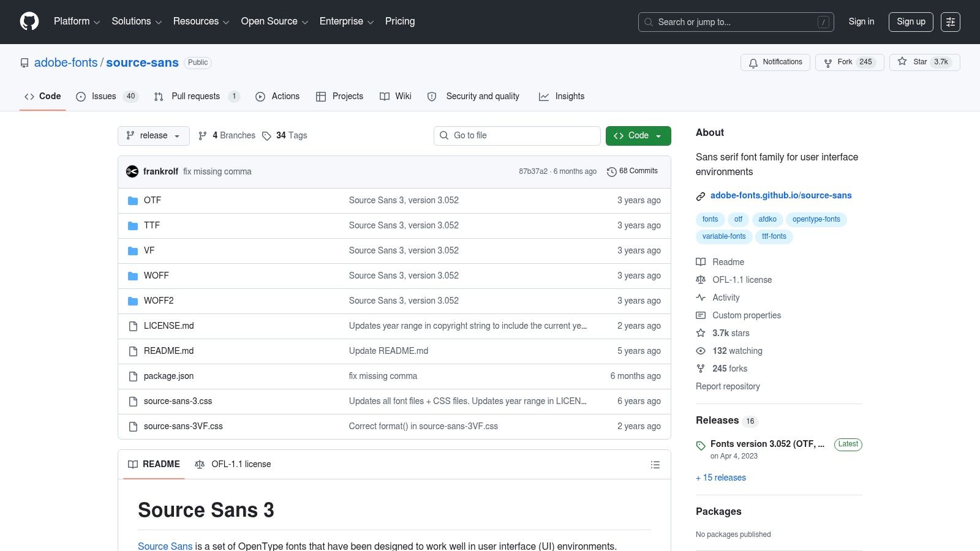Expand the Resources menu
The height and width of the screenshot is (551, 980).
(x=201, y=21)
